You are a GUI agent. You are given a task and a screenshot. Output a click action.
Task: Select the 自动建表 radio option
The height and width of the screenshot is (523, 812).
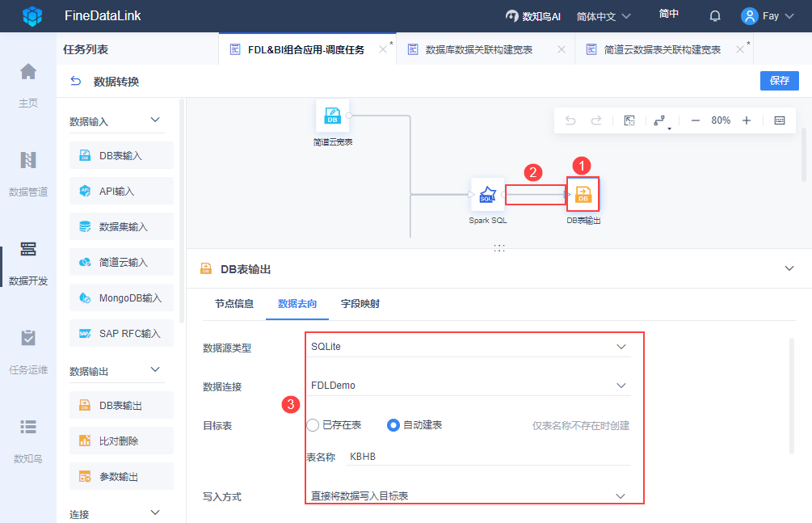[393, 425]
